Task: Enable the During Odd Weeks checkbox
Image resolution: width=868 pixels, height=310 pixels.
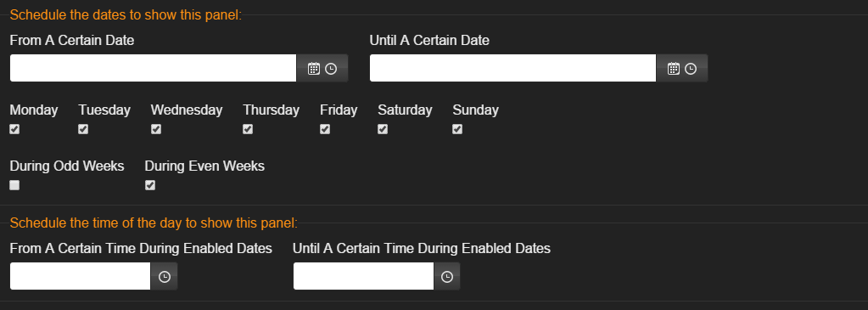Action: [x=14, y=185]
